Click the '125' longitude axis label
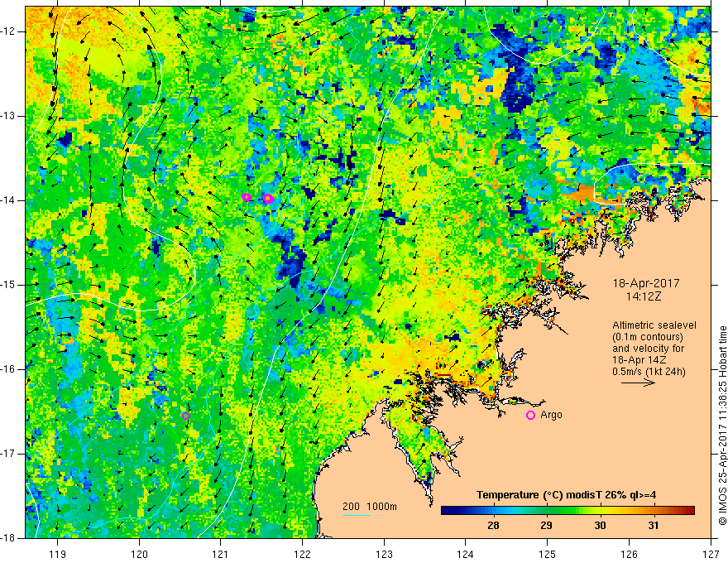 pos(548,554)
